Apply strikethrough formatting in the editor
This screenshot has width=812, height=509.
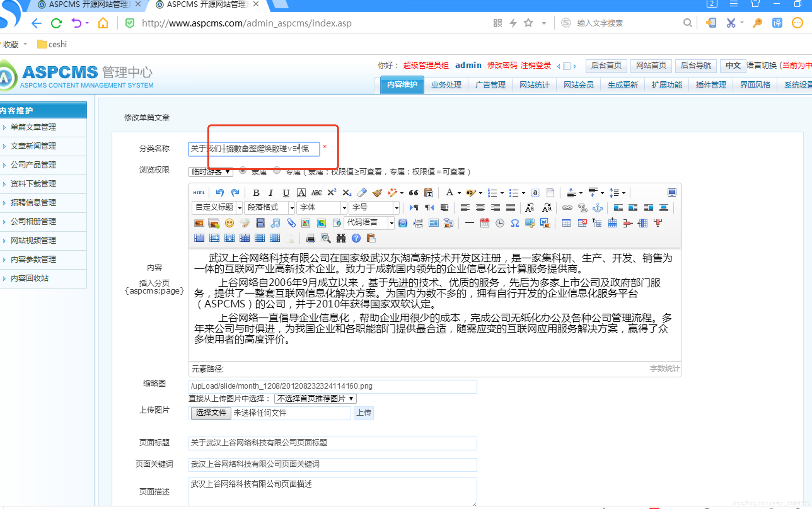coord(316,192)
